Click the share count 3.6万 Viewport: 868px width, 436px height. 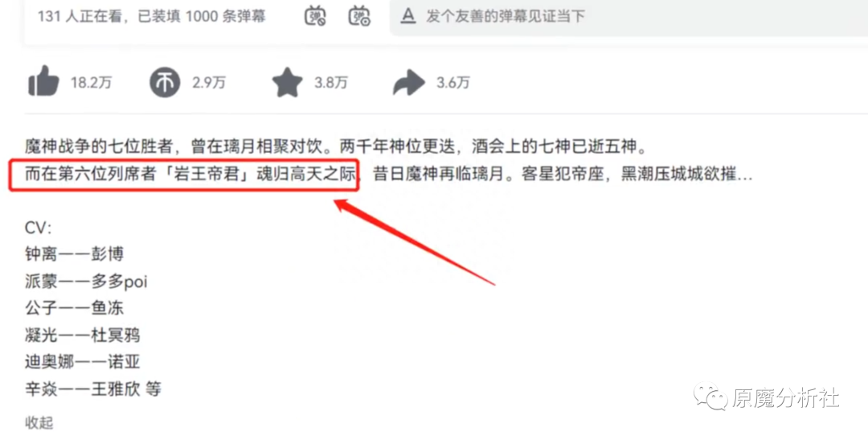[x=452, y=83]
